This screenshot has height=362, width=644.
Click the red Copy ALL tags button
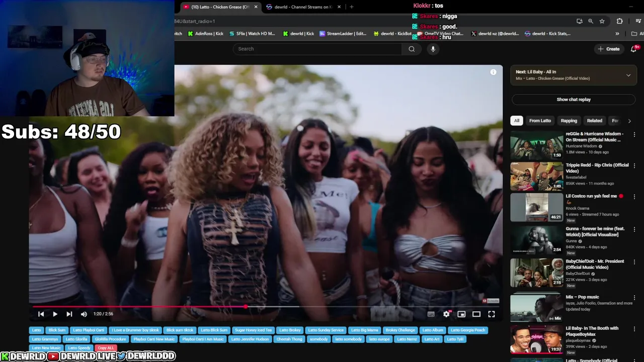click(x=106, y=348)
